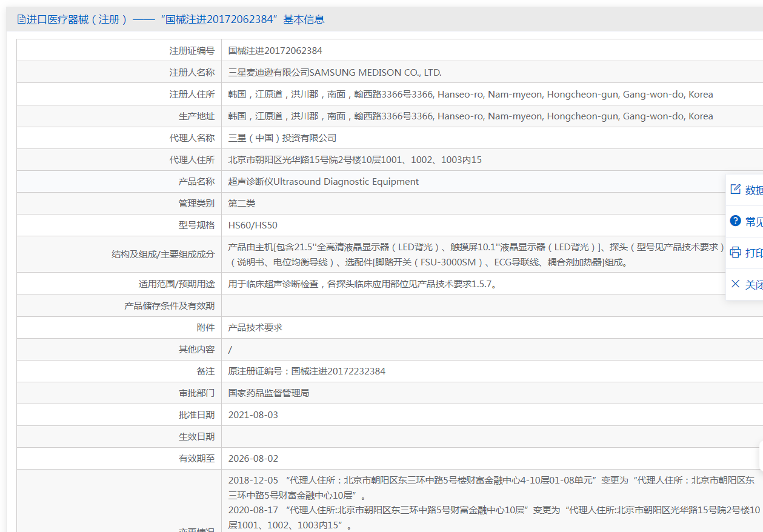Image resolution: width=763 pixels, height=532 pixels.
Task: Click the 注册人住所 address value
Action: pos(470,95)
